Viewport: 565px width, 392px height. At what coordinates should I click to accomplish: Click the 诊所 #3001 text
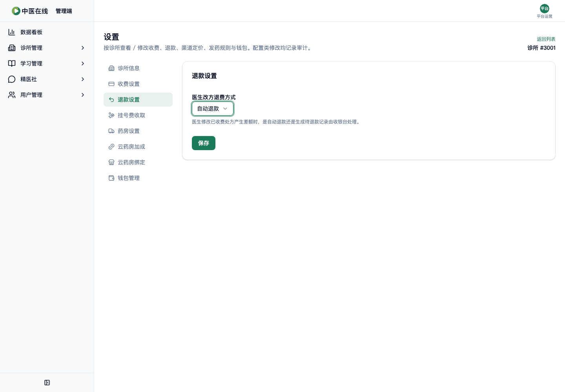pos(541,48)
